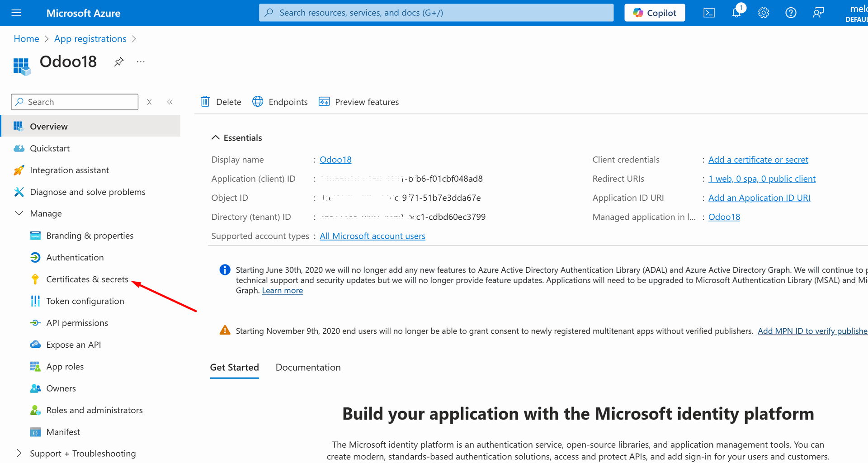Viewport: 868px width, 463px height.
Task: Open Cloud Shell terminal icon
Action: click(x=709, y=13)
